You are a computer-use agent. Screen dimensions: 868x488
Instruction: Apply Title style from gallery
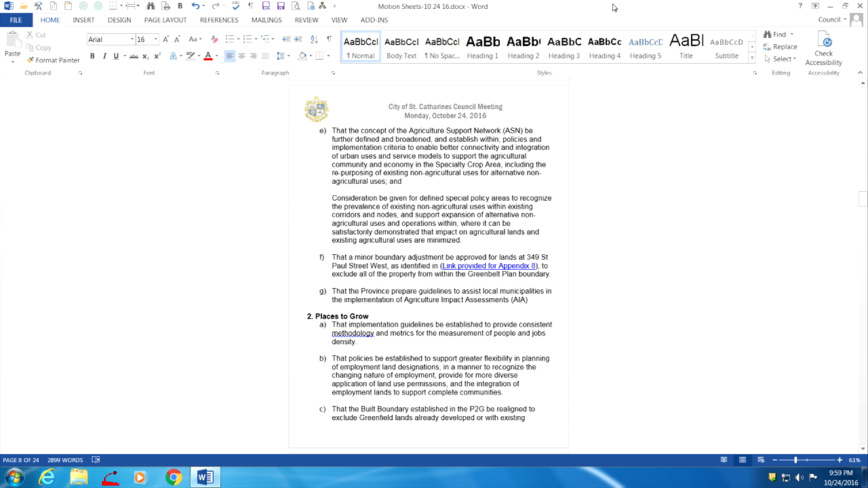(686, 47)
